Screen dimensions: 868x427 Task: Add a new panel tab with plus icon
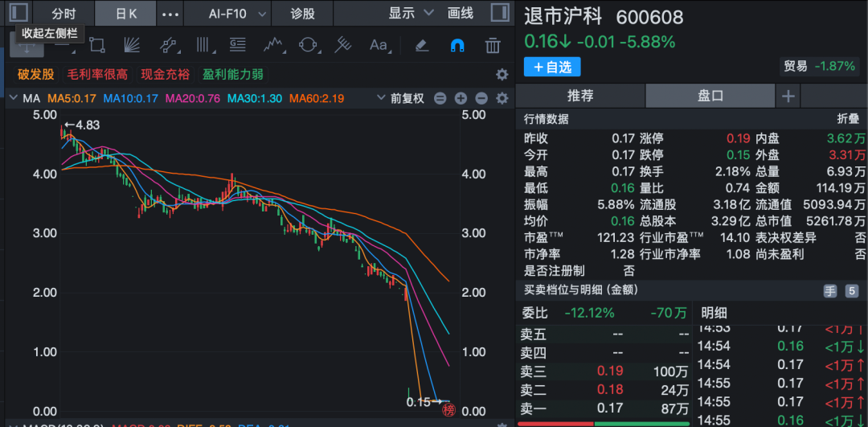click(x=788, y=96)
